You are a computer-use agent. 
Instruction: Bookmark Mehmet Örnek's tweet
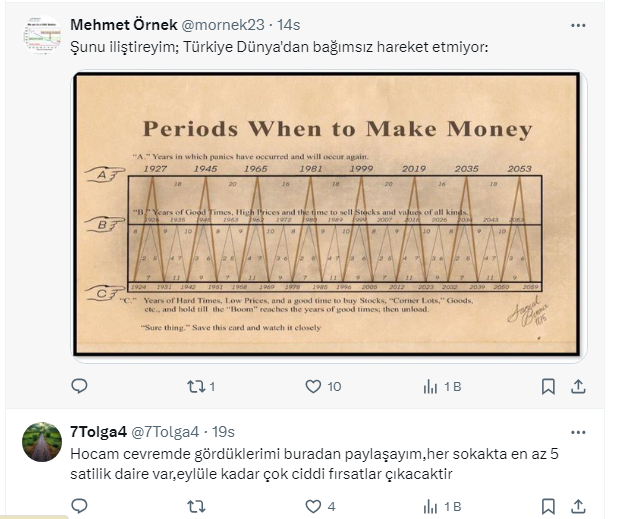(x=548, y=386)
